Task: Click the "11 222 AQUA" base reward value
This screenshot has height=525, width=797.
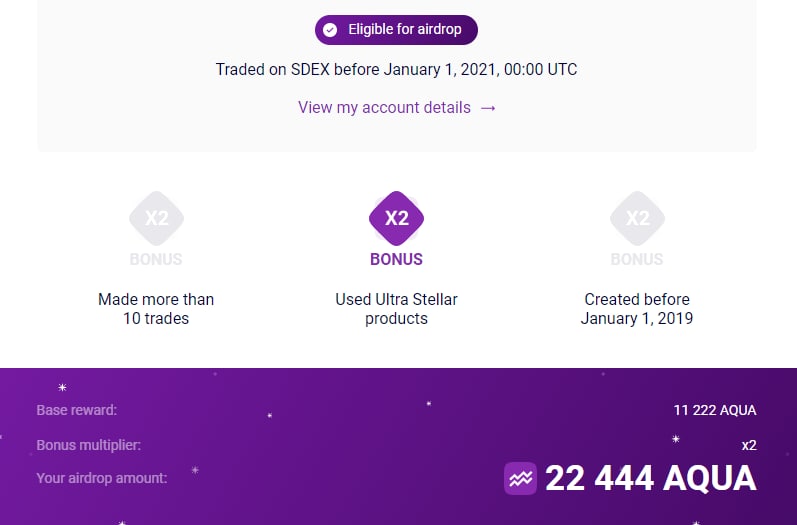Action: tap(715, 410)
